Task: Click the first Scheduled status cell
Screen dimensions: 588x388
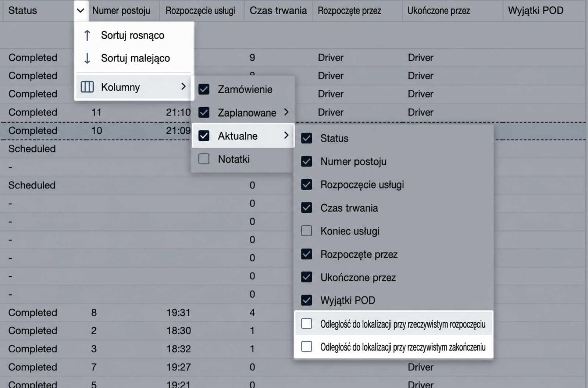Action: click(x=32, y=149)
